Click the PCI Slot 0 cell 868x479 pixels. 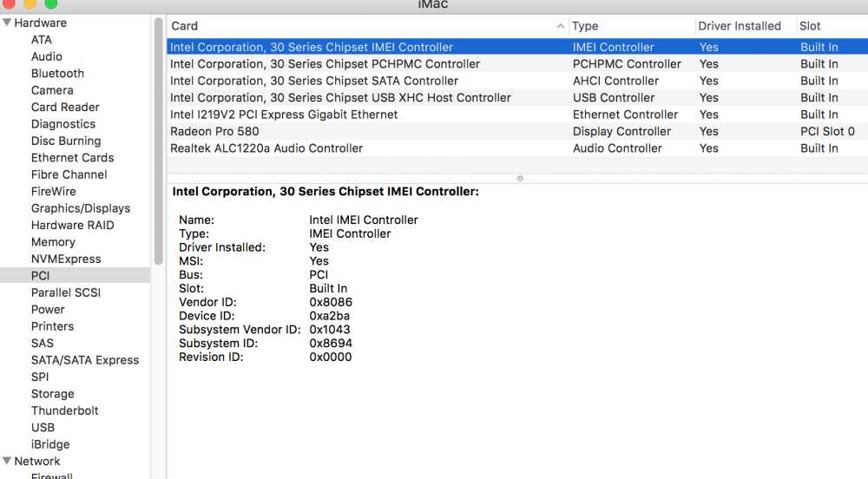pyautogui.click(x=827, y=132)
